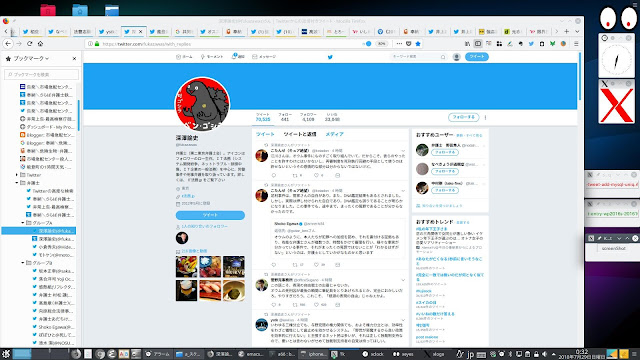The image size is (640, 360).
Task: Open the first media photo thumbnail
Action: pos(187,267)
